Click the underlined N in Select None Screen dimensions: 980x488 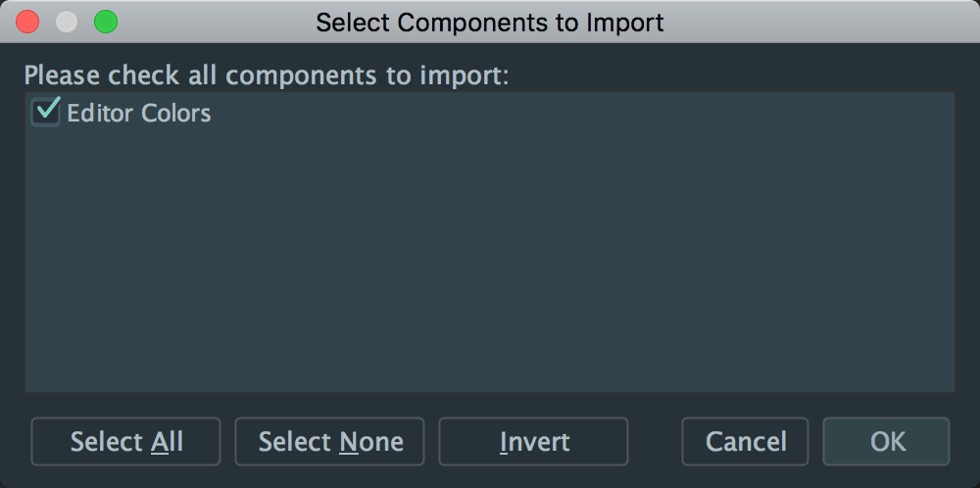coord(349,442)
